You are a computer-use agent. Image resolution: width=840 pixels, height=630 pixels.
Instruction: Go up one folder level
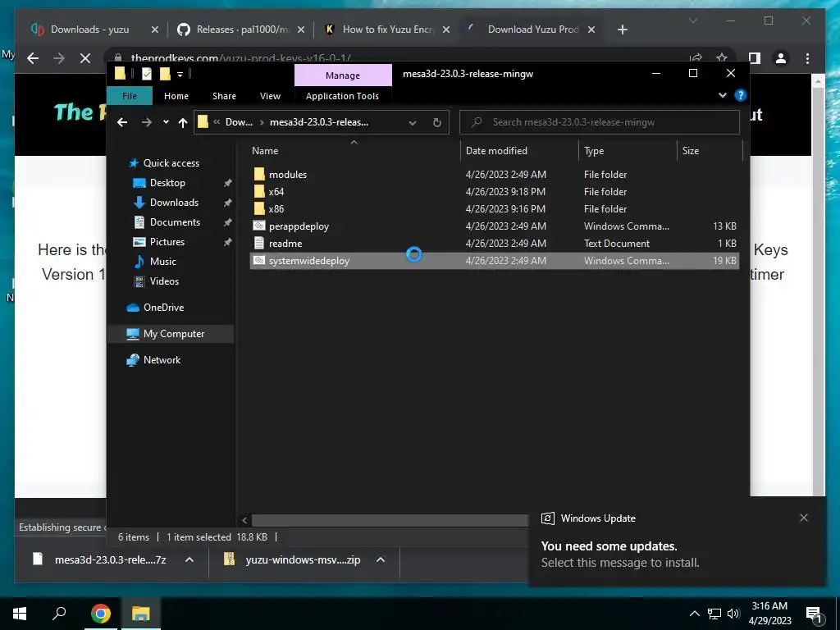(x=183, y=123)
